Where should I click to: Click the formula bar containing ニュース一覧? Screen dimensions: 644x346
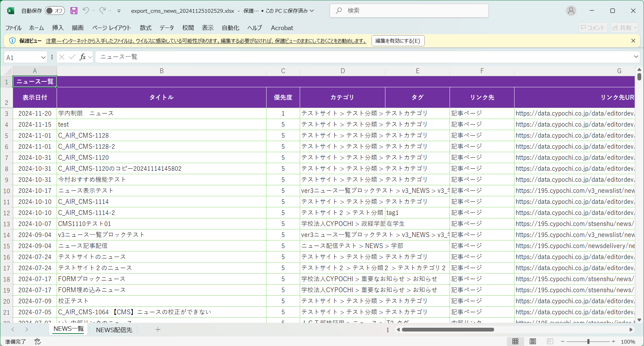point(364,57)
